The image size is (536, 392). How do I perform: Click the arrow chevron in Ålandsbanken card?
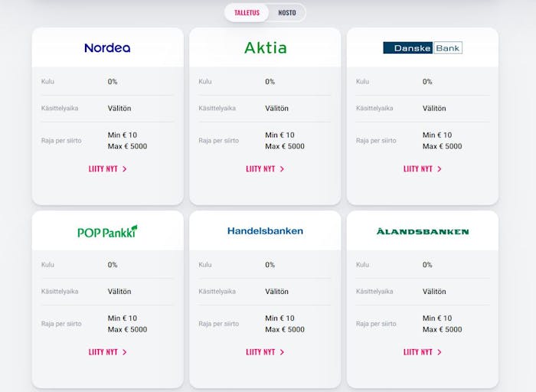(x=440, y=352)
